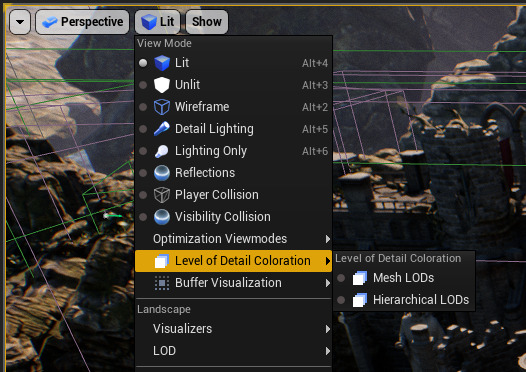Screen dimensions: 526x372
Task: Select the Wireframe radio button
Action: (x=143, y=107)
